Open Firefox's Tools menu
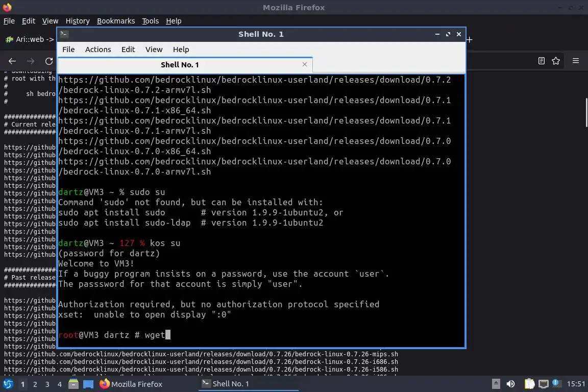Viewport: 588px width, 392px height. point(151,21)
